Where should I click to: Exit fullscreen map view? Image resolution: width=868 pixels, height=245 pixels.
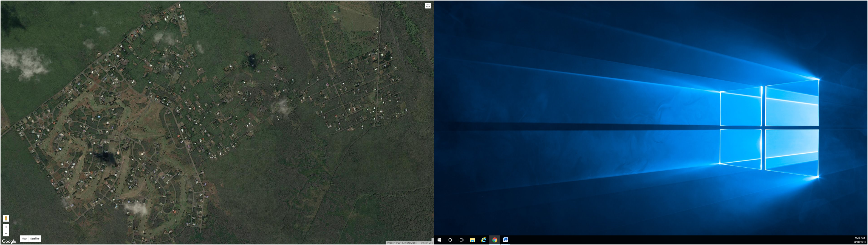(428, 5)
